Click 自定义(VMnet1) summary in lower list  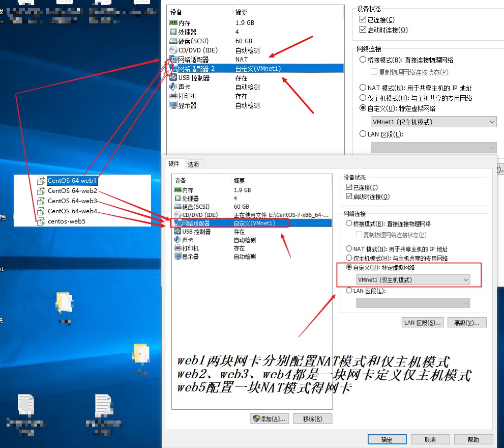[254, 223]
